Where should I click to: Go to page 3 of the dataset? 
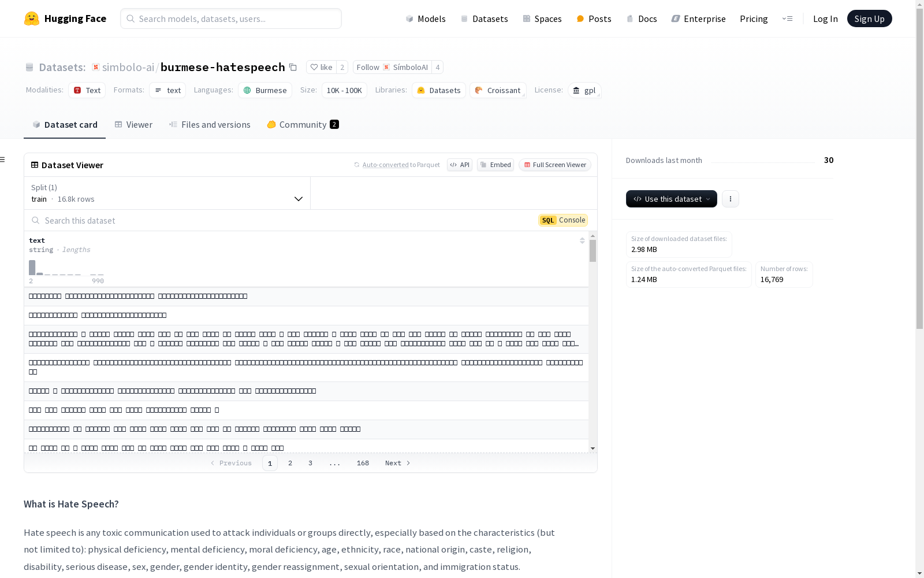[x=310, y=463]
